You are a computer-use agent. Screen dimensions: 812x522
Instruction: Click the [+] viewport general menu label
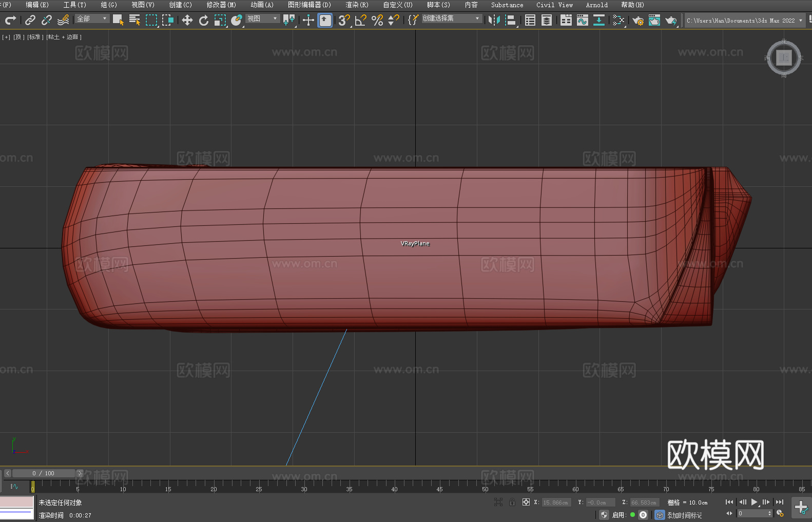point(6,37)
